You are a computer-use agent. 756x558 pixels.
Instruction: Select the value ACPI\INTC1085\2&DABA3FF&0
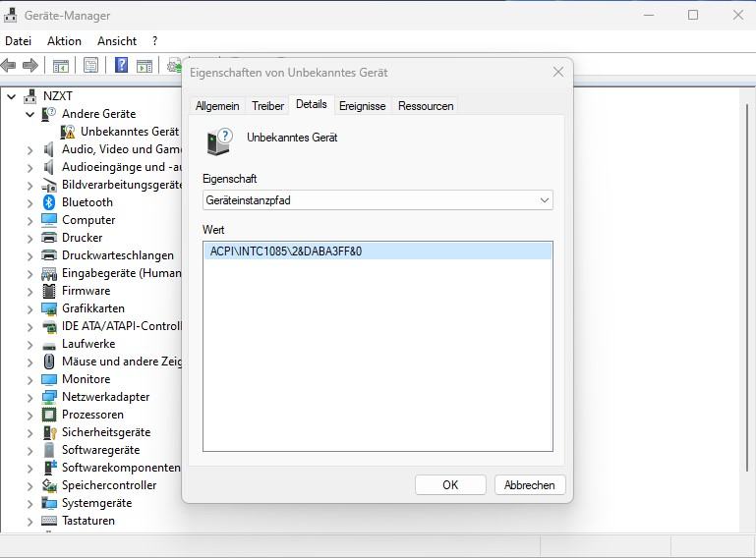(378, 251)
